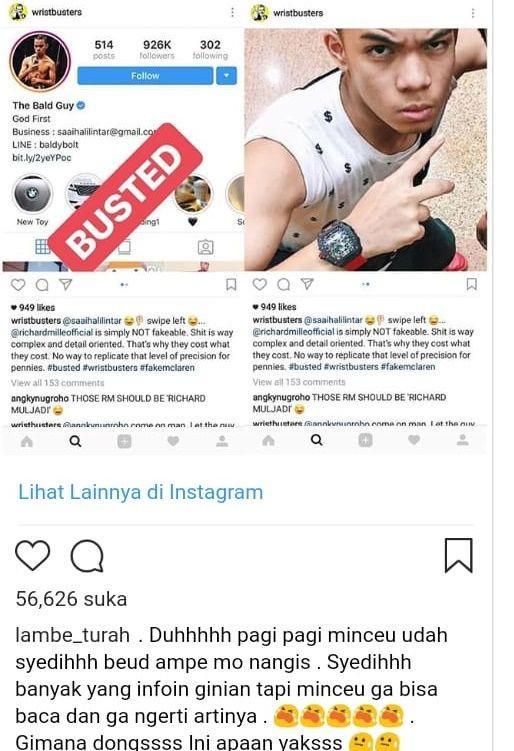Tap comment bubble icon under right post
The image size is (514, 751).
click(x=284, y=284)
